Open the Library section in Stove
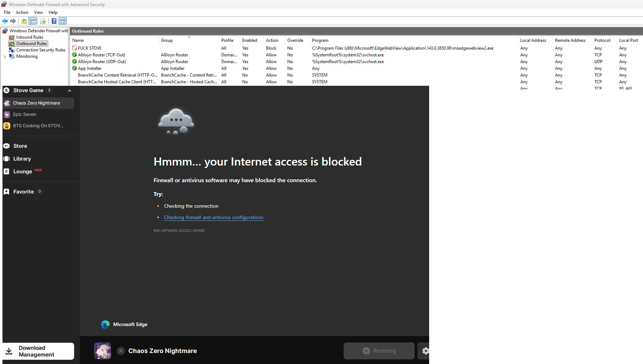This screenshot has height=364, width=643. point(22,159)
